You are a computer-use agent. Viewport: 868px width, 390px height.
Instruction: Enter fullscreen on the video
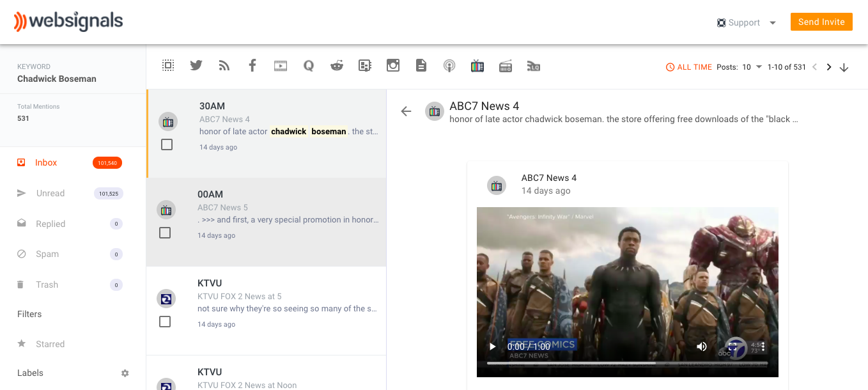tap(733, 347)
